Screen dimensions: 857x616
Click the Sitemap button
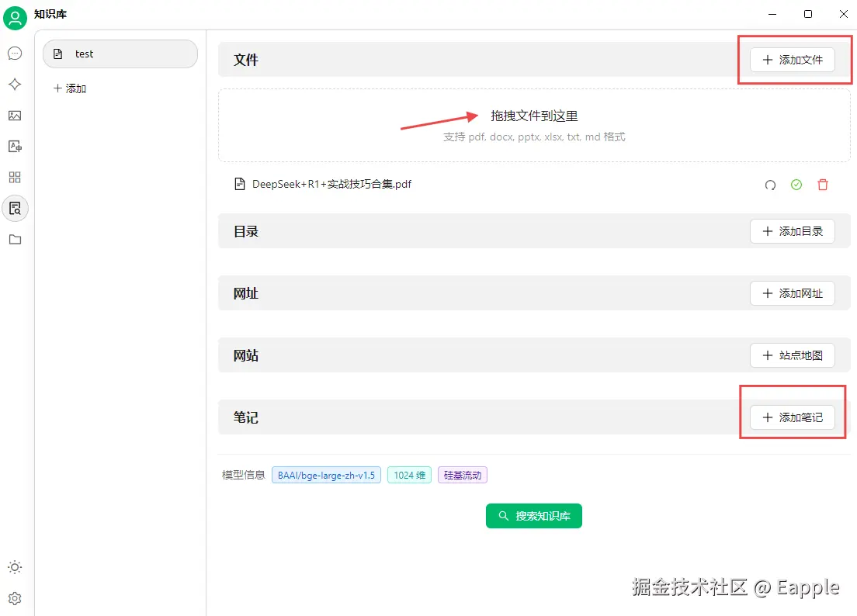[792, 355]
